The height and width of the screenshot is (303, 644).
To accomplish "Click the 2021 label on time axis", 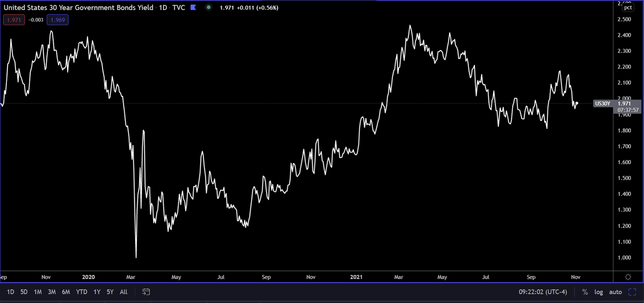I will click(x=356, y=277).
